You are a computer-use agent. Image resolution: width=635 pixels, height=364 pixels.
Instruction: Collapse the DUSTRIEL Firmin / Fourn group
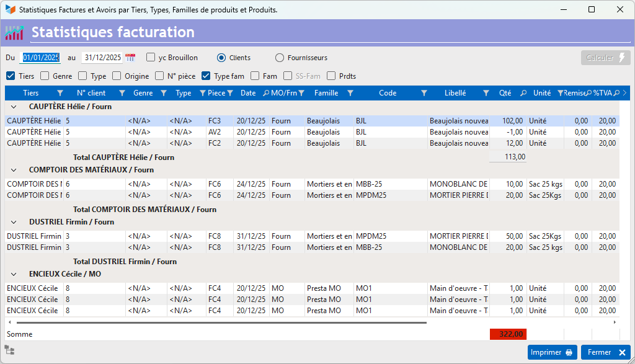(14, 222)
